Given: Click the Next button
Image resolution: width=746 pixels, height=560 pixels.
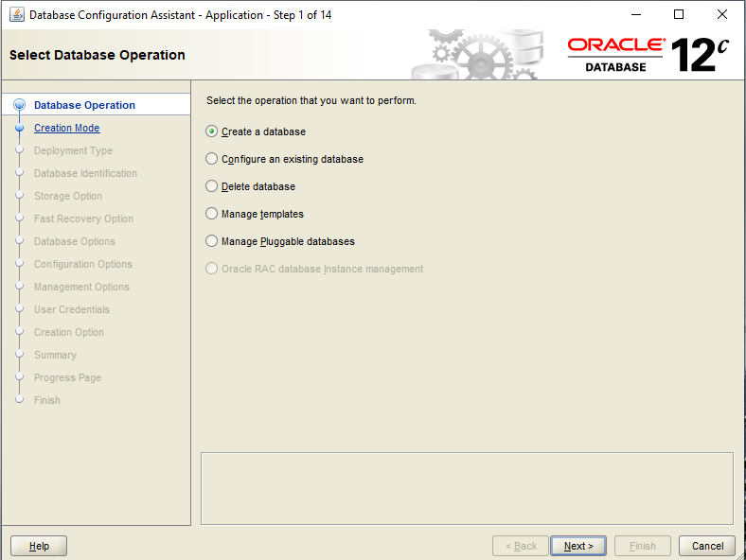Looking at the screenshot, I should [x=578, y=546].
